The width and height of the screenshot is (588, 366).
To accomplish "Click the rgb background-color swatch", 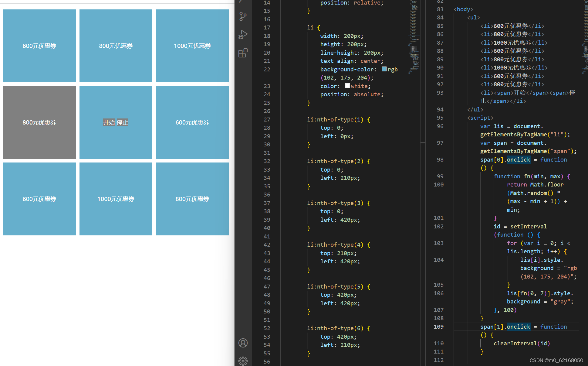I will [384, 69].
